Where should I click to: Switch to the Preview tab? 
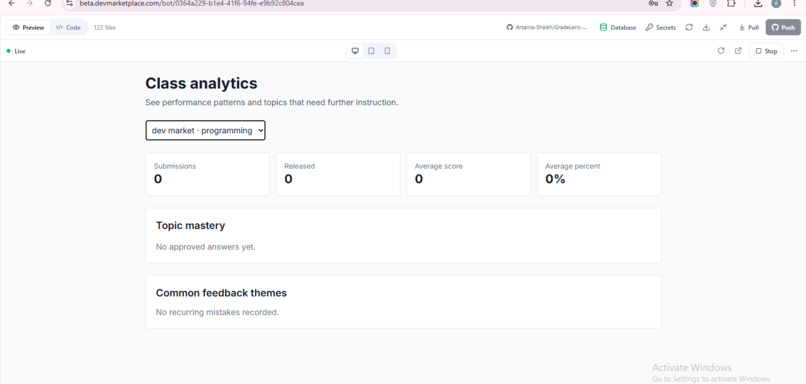pos(28,27)
